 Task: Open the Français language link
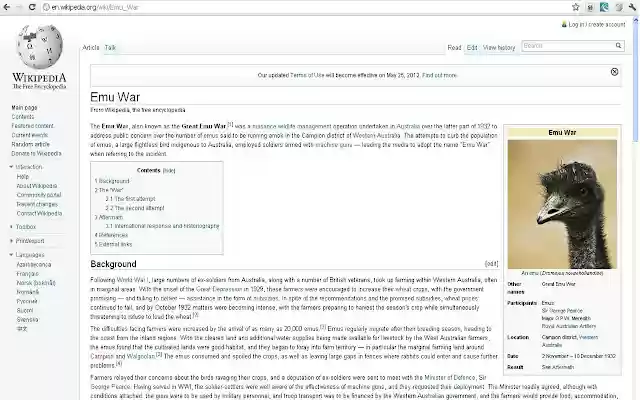tap(27, 273)
